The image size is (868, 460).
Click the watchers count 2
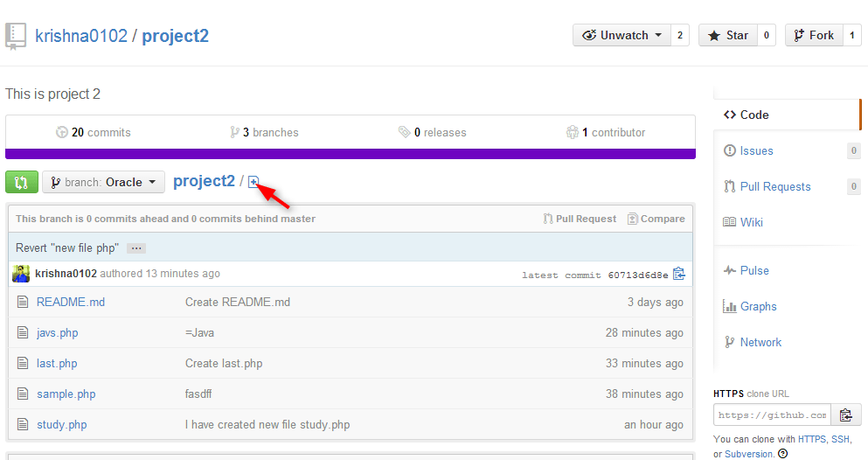680,36
